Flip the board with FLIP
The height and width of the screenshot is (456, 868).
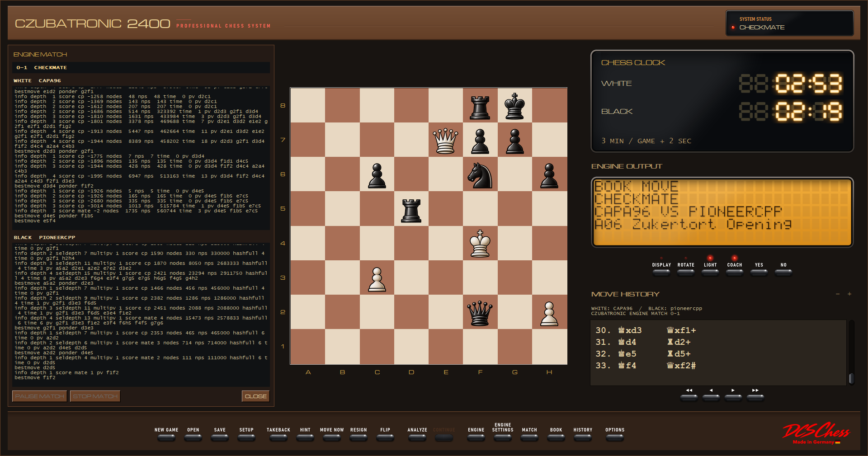tap(385, 437)
